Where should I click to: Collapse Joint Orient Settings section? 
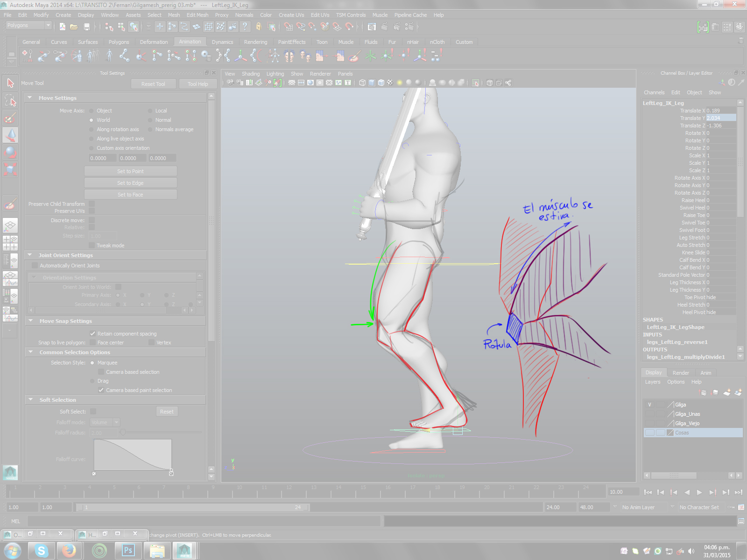pos(30,255)
